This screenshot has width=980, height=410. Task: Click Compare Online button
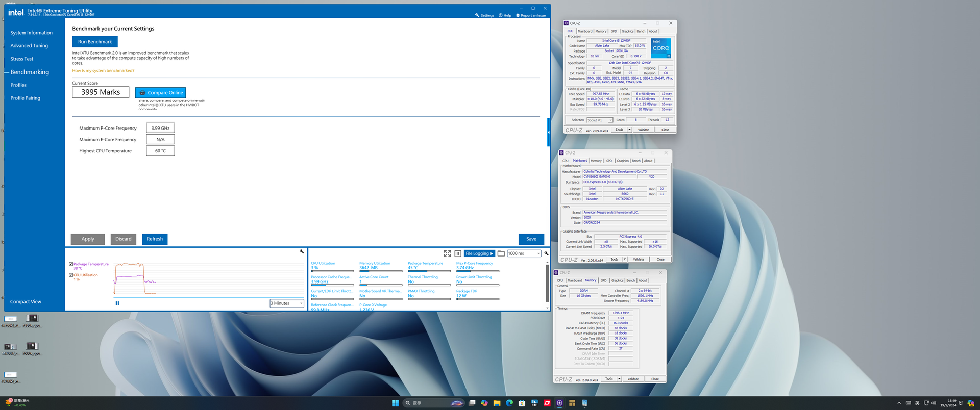click(160, 93)
